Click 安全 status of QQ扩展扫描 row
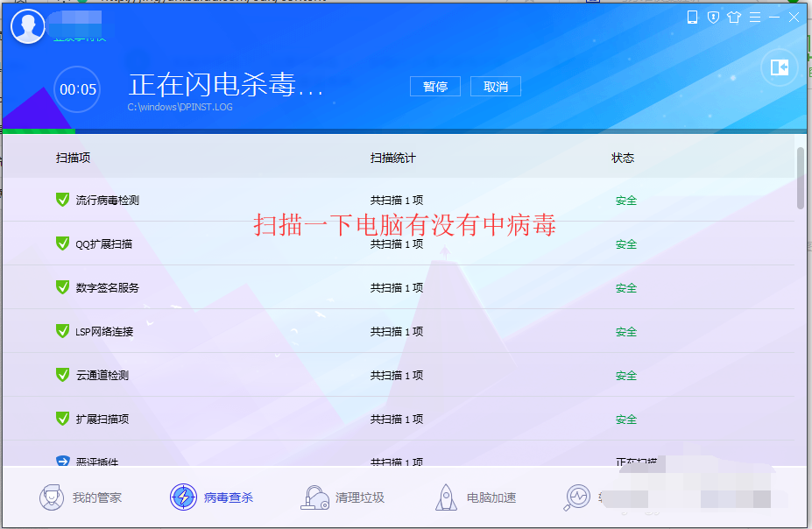Screen dimensions: 812x529 (626, 244)
